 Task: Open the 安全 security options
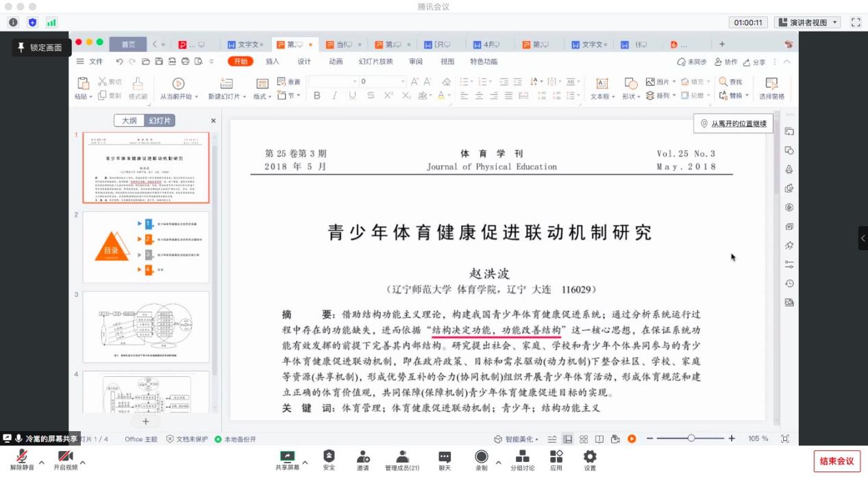pos(329,457)
